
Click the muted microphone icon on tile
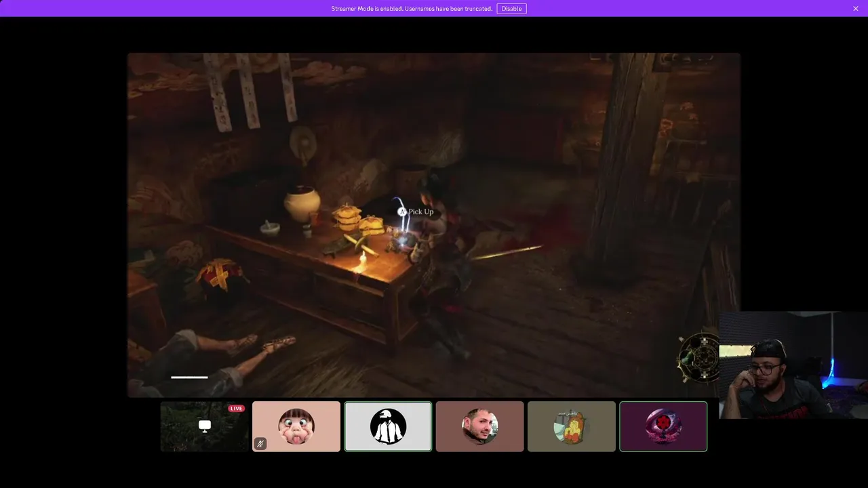(260, 444)
